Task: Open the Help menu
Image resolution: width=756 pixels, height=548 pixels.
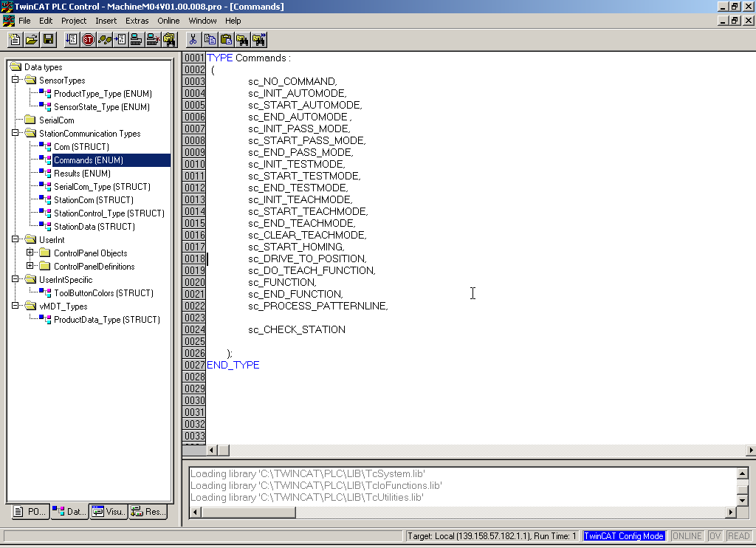Action: (233, 21)
